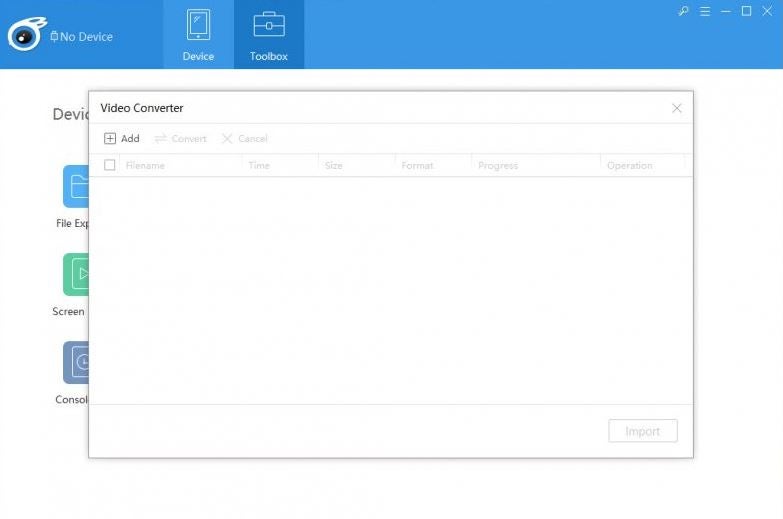Screen dimensions: 783x519
Task: Open the hamburger menu icon
Action: (705, 11)
